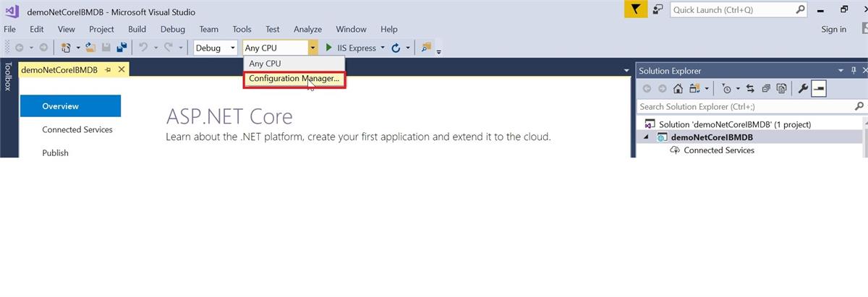Image resolution: width=868 pixels, height=297 pixels.
Task: Click the Collapse All icon
Action: tap(766, 89)
